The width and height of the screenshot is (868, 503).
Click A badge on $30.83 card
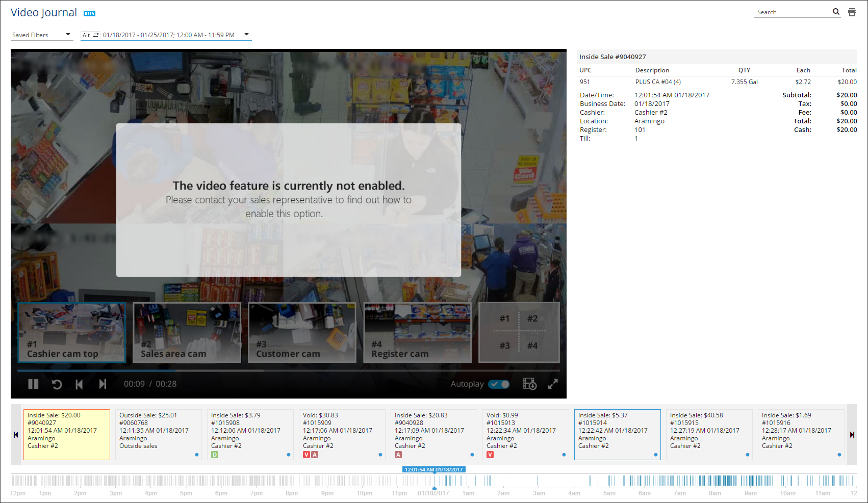point(315,455)
